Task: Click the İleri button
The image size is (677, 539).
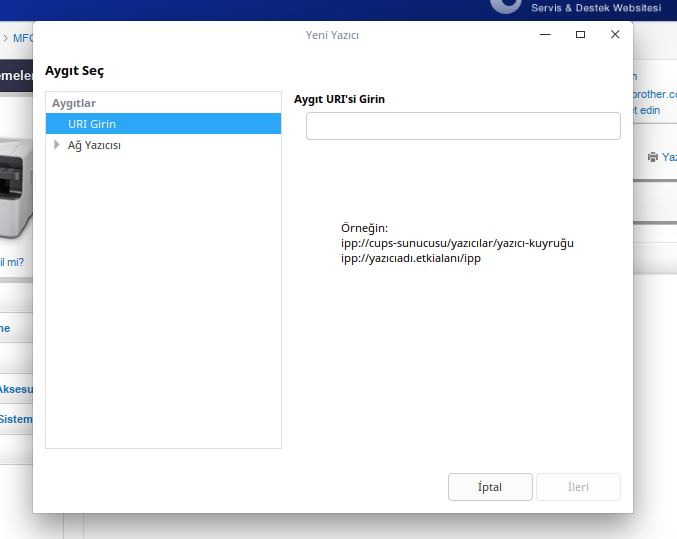Action: [578, 487]
